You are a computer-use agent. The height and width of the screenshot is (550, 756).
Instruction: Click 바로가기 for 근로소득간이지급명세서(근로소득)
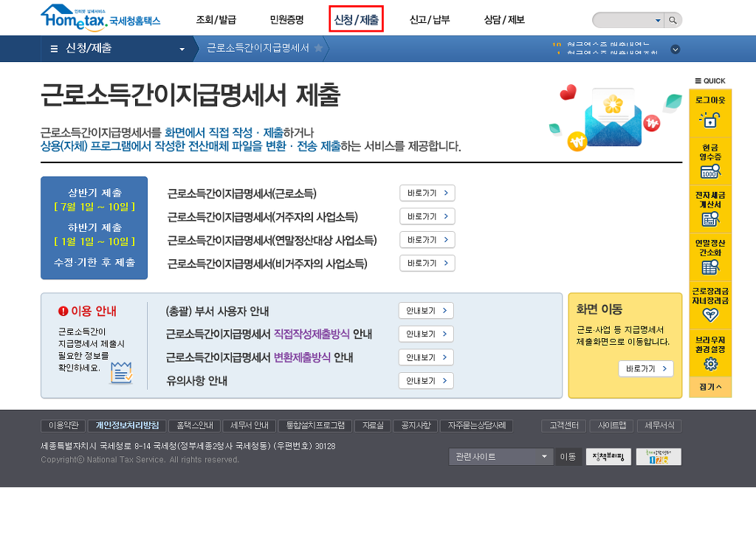click(427, 193)
